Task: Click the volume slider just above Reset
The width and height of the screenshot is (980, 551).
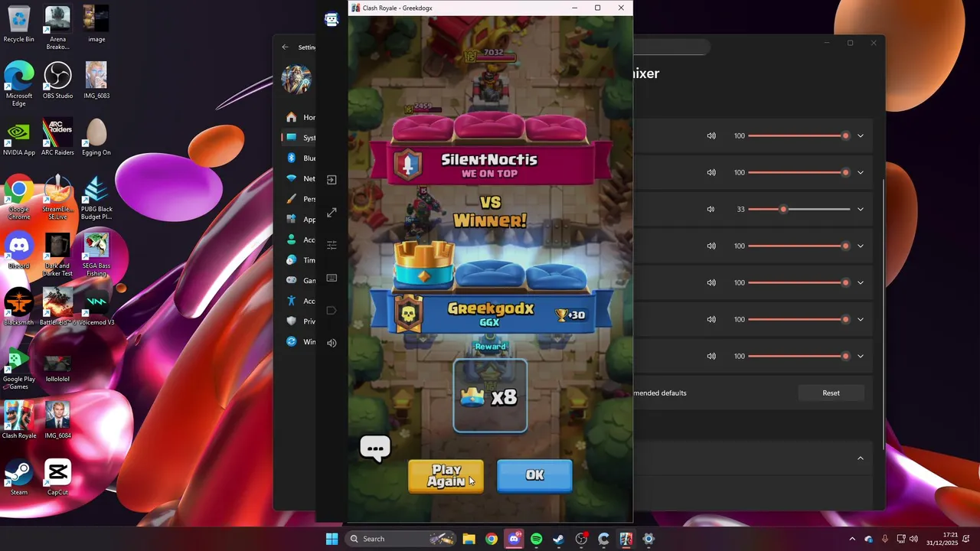Action: coord(799,356)
